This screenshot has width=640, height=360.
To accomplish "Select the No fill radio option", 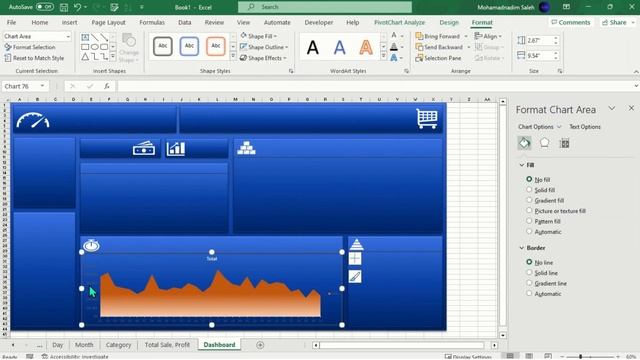I will [529, 179].
